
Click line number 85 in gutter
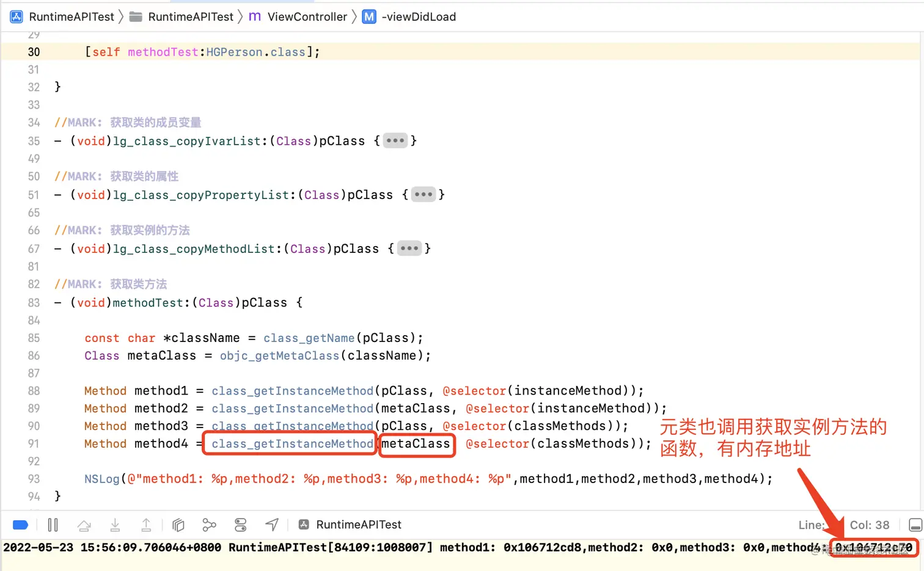coord(34,338)
